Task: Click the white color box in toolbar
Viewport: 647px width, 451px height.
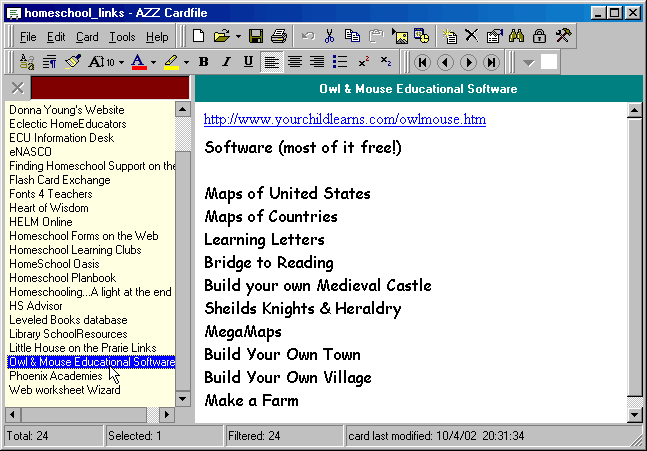Action: (549, 62)
